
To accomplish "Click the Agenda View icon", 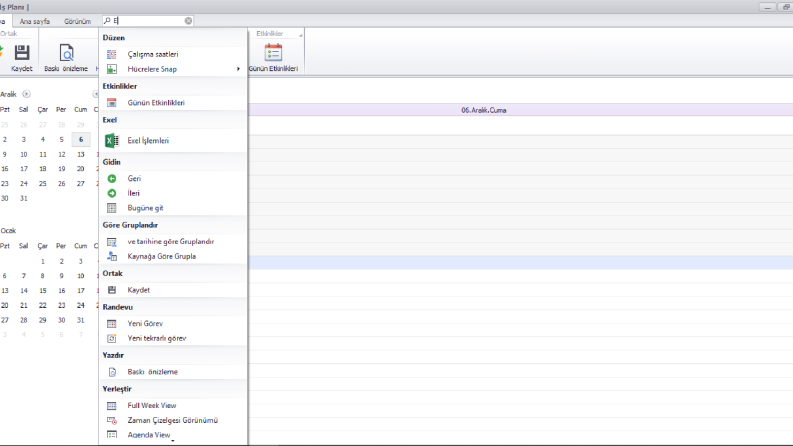I will pyautogui.click(x=112, y=435).
